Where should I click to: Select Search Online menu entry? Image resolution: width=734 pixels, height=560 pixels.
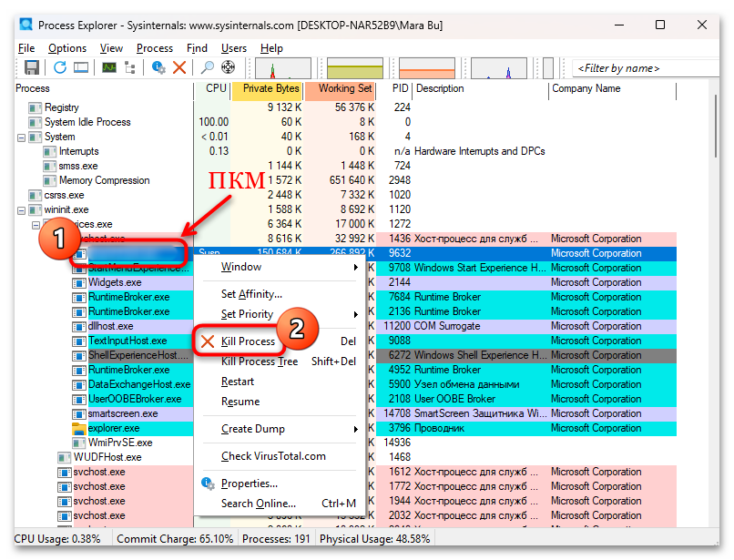(x=279, y=504)
